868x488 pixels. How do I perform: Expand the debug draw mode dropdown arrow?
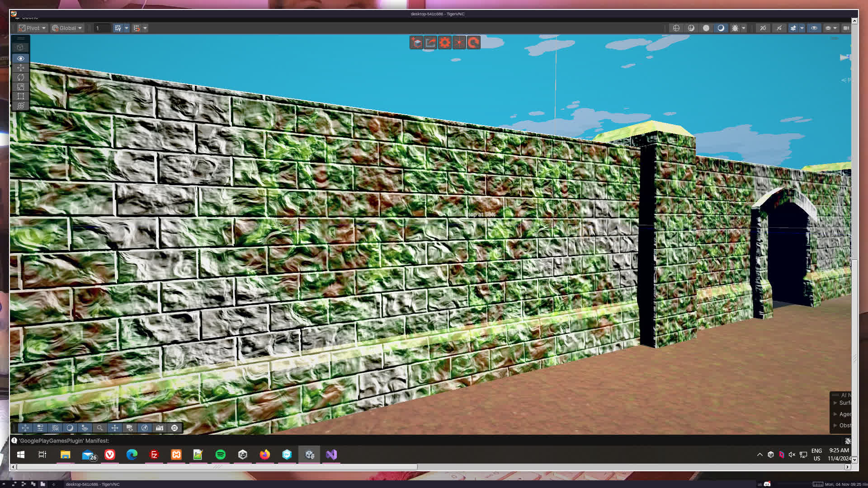point(744,28)
